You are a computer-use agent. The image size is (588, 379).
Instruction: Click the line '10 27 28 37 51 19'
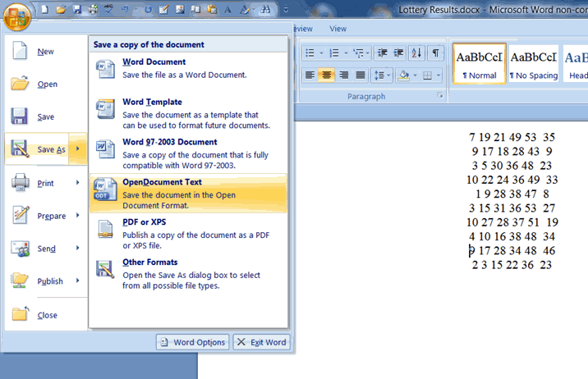pos(512,222)
